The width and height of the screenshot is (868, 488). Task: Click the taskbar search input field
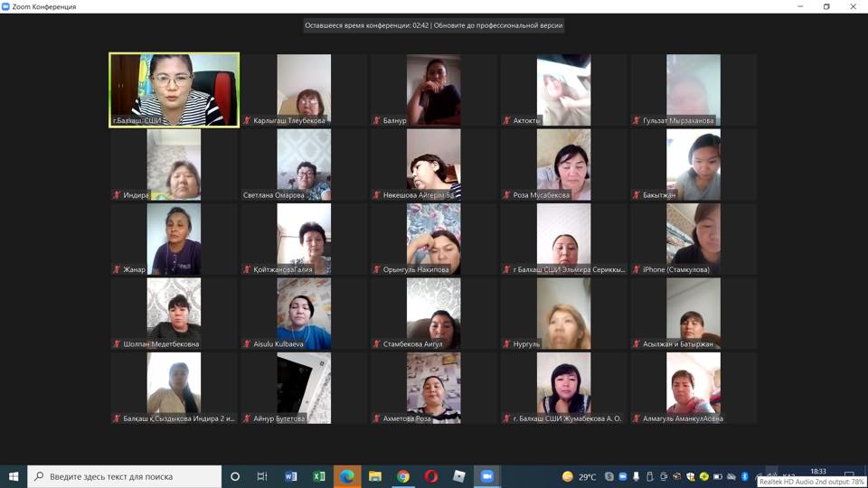[x=127, y=476]
